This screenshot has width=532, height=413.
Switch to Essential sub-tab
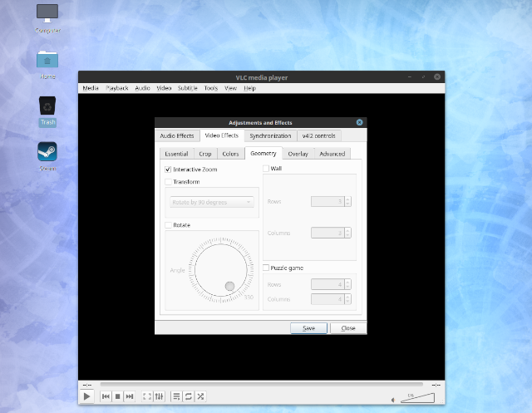(x=176, y=154)
